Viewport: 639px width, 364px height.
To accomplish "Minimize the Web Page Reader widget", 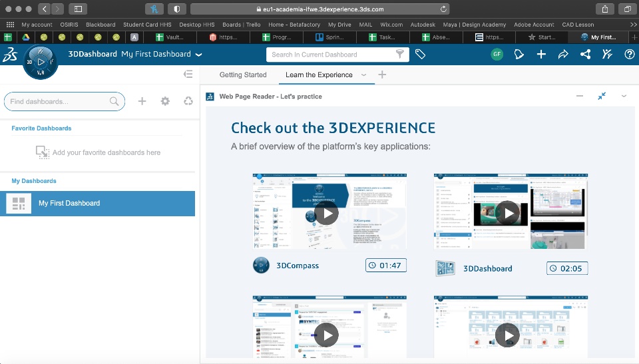I will coord(580,96).
